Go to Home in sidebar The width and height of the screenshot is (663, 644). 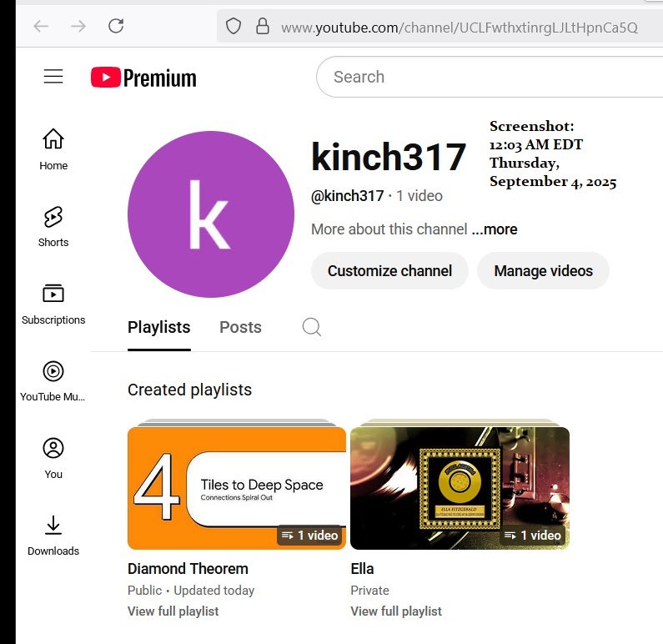[53, 149]
